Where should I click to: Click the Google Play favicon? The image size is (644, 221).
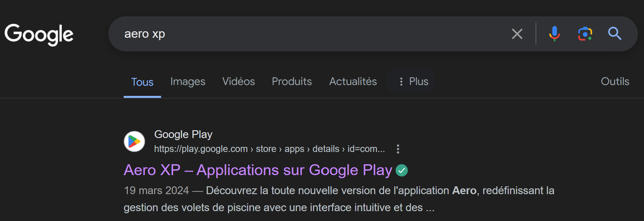(x=134, y=141)
